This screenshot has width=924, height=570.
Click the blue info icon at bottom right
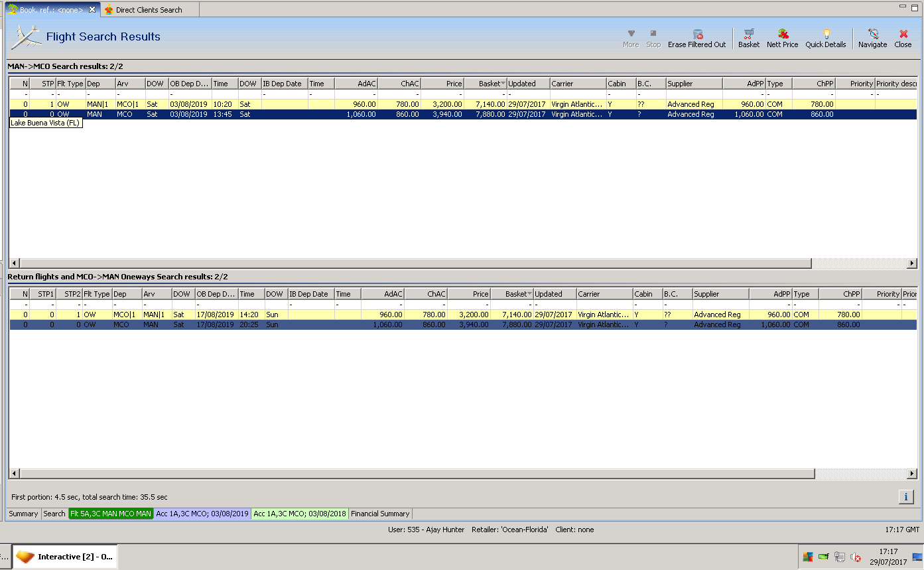click(906, 496)
